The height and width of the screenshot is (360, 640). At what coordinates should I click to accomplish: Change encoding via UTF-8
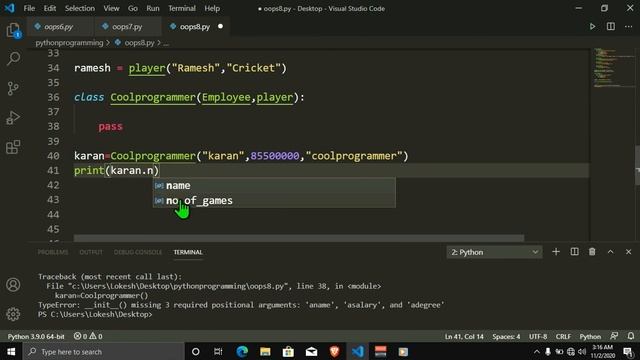(x=538, y=336)
